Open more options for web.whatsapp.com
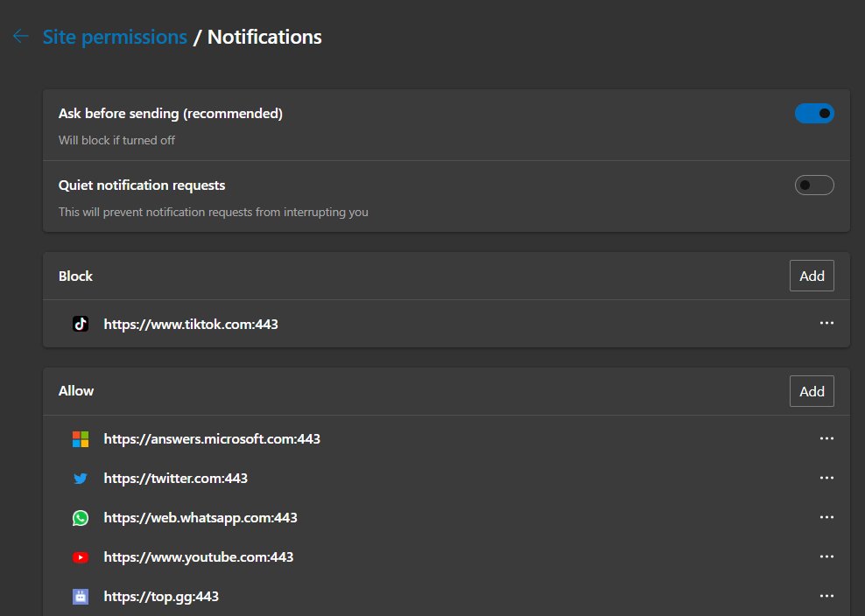 [x=826, y=517]
